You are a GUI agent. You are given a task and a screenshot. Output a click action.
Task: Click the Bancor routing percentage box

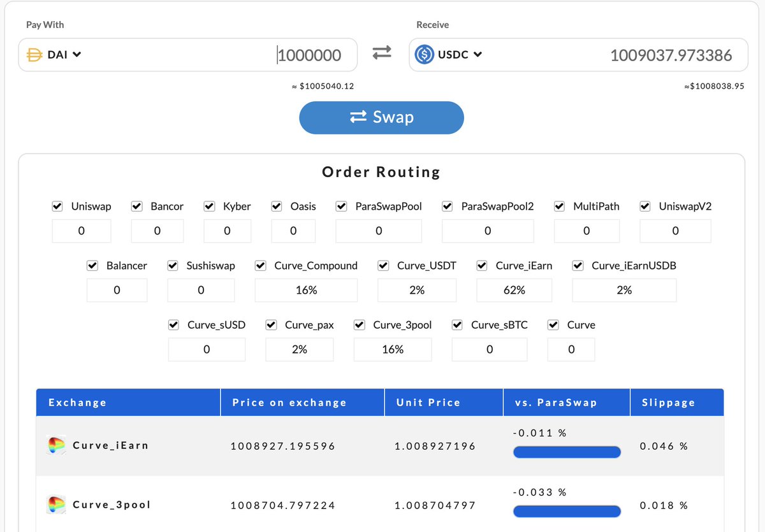point(157,231)
